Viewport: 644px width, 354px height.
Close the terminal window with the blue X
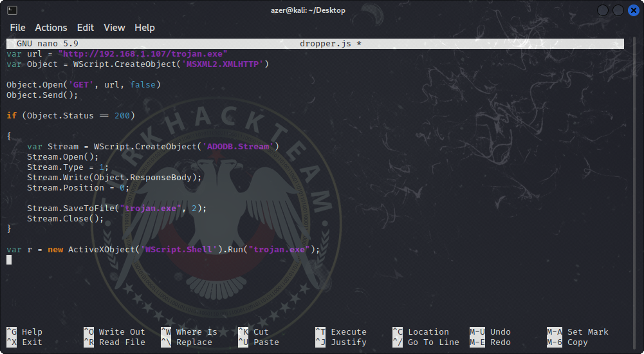click(634, 10)
